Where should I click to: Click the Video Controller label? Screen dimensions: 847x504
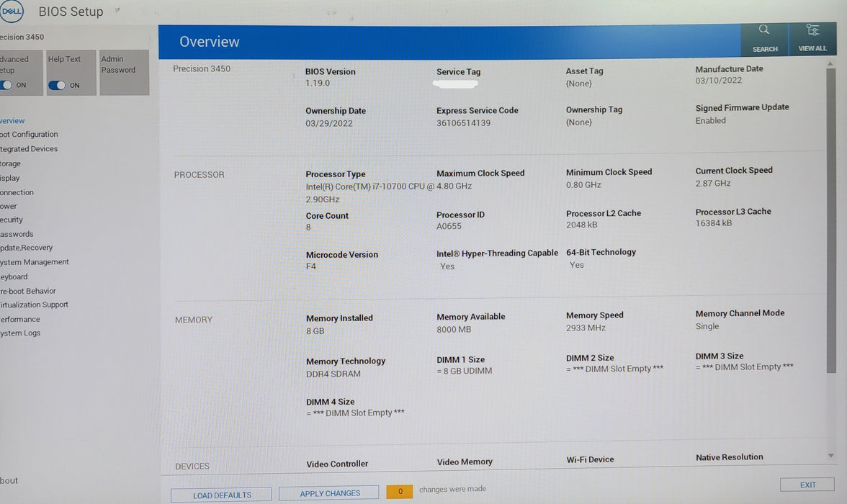pos(337,464)
